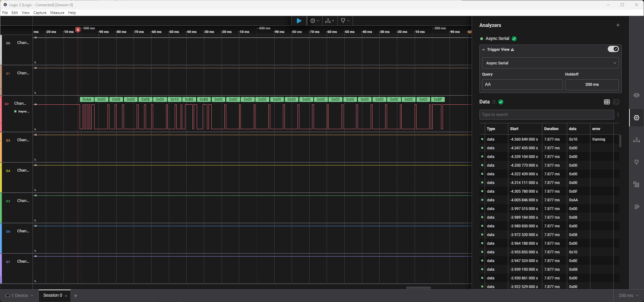
Task: Open the Device Settings sidebar panel
Action: click(x=636, y=95)
